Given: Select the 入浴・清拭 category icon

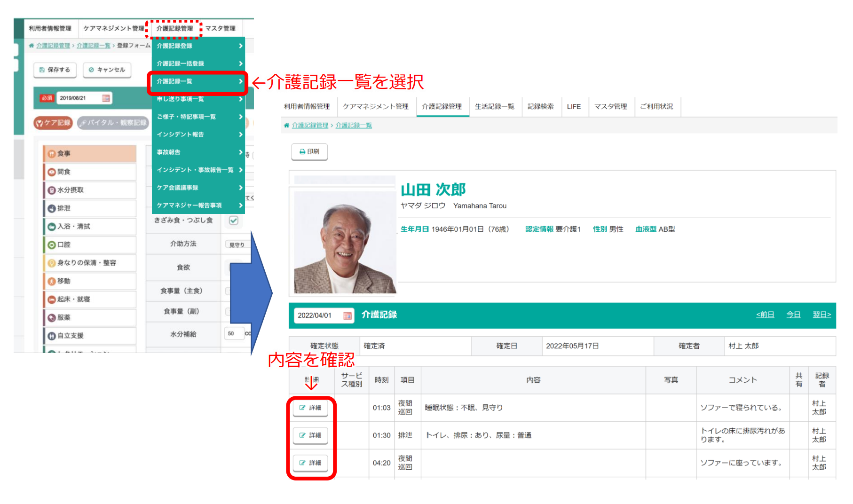Looking at the screenshot, I should [52, 227].
